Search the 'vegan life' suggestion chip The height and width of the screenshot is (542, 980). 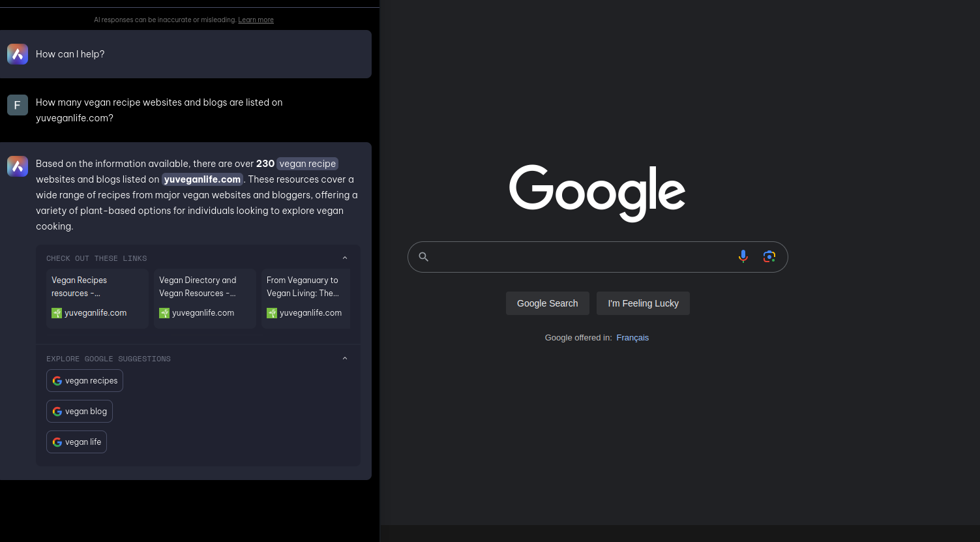tap(76, 442)
